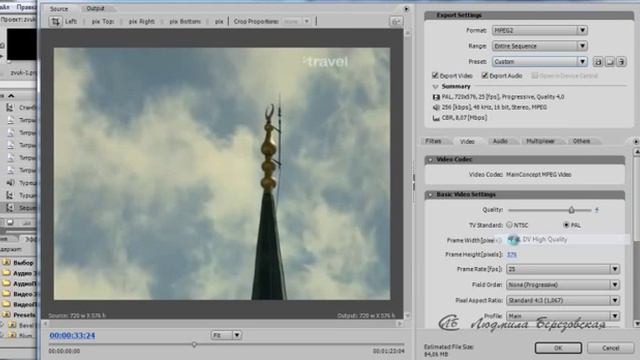Click the preview aspect toggle icon at top right
Screen dimensions: 640x360
[x=395, y=22]
